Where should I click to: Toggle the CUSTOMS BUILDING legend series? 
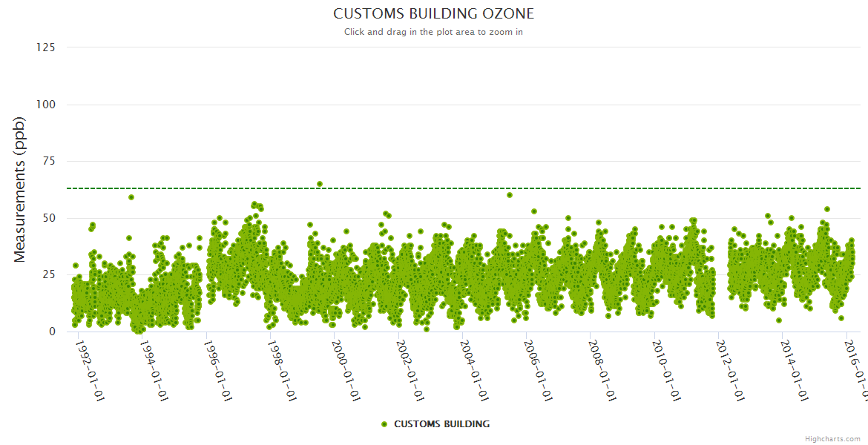(x=441, y=424)
